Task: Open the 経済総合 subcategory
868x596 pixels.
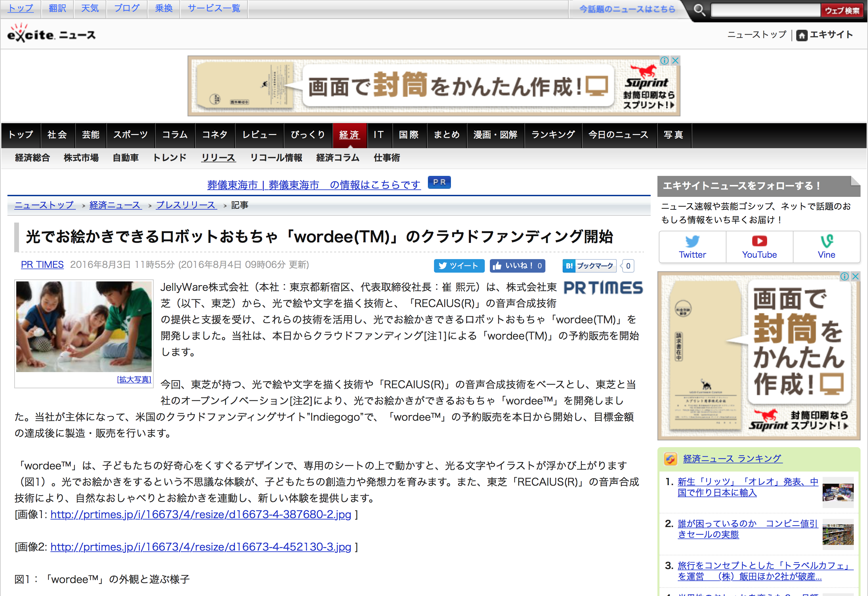Action: [x=32, y=158]
